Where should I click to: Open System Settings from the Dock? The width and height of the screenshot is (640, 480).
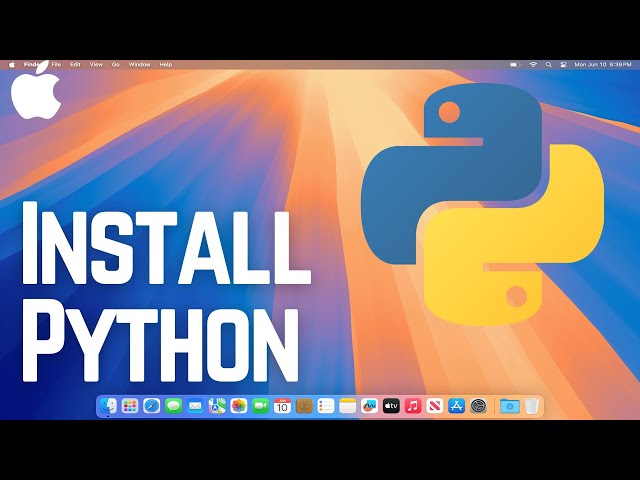click(x=478, y=406)
